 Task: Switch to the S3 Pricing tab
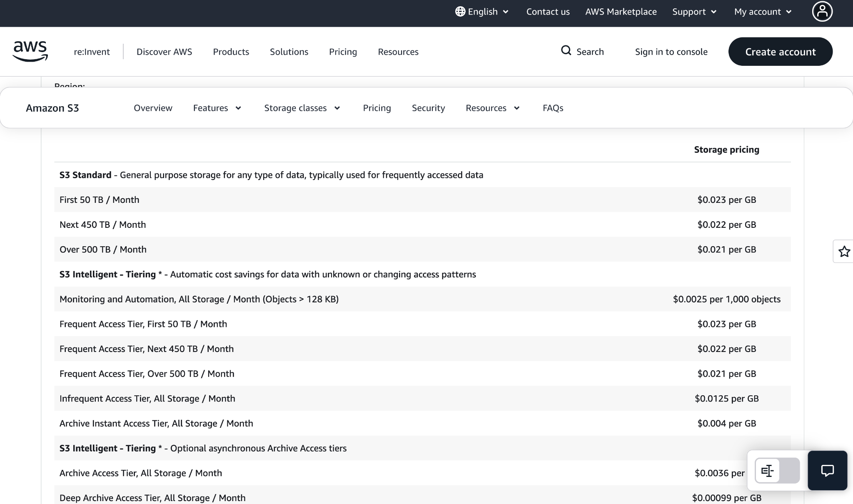[x=377, y=108]
